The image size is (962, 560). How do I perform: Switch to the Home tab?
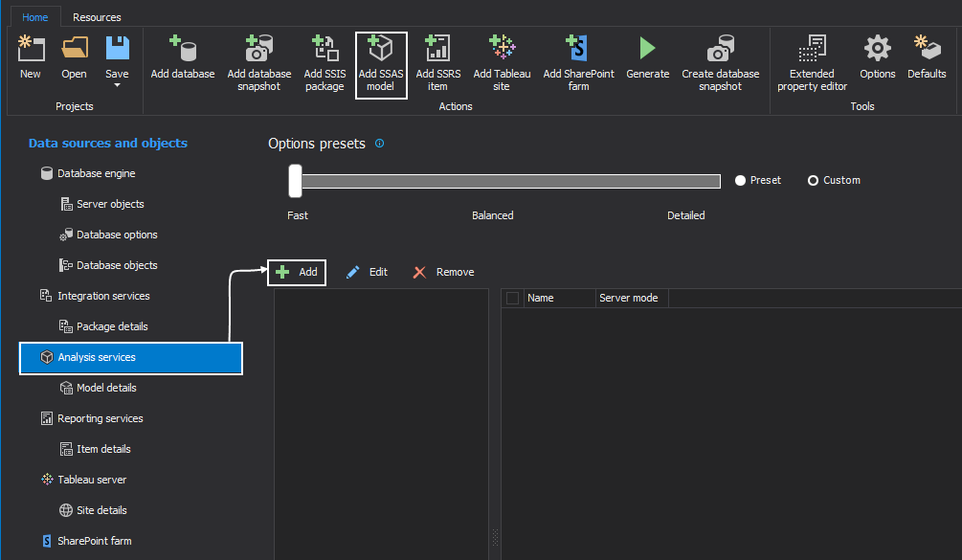point(35,17)
